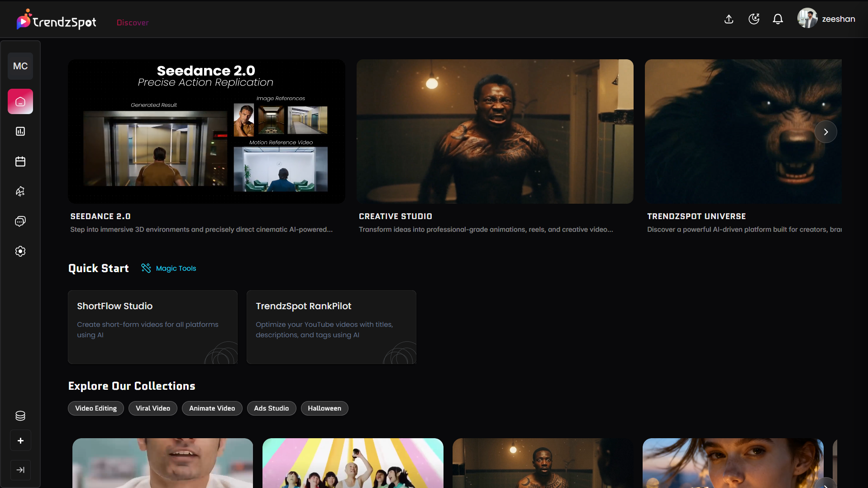Open the chat bubbles icon in sidebar
This screenshot has height=488, width=868.
pyautogui.click(x=20, y=221)
